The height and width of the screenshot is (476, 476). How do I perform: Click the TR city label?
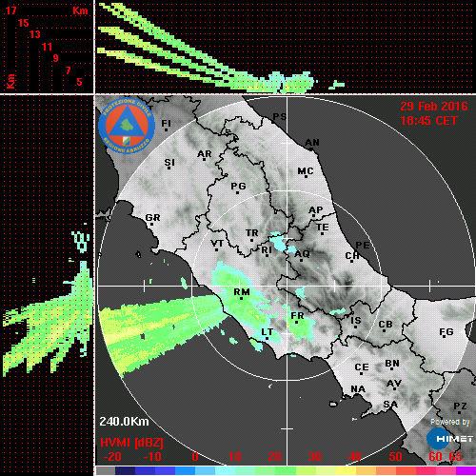click(x=252, y=233)
